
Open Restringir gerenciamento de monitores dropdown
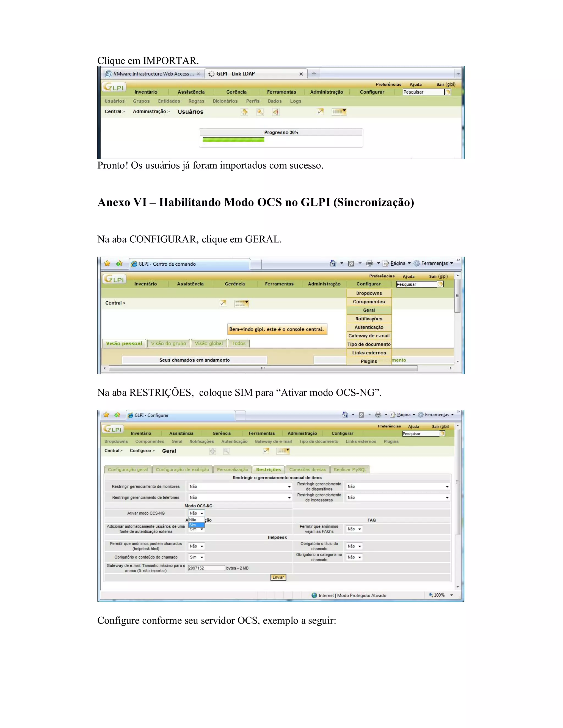pyautogui.click(x=240, y=487)
